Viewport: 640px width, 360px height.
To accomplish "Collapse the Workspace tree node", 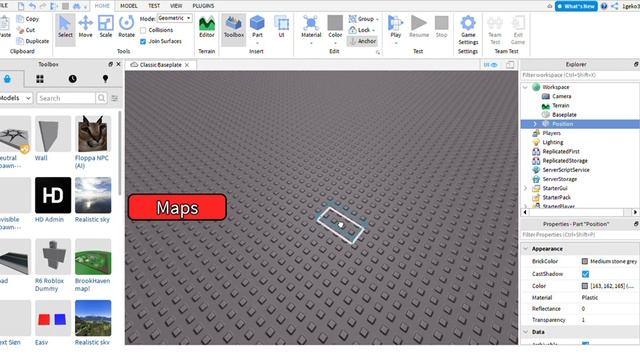I will tap(526, 87).
